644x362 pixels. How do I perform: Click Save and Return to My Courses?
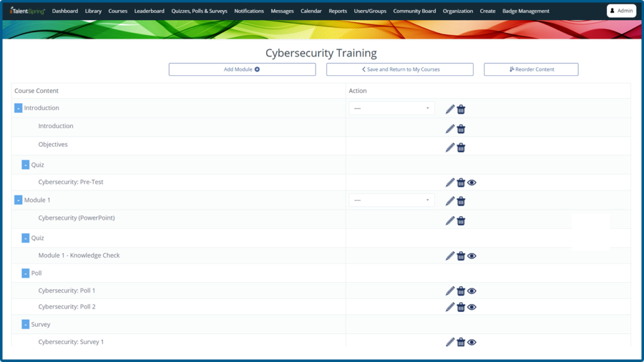[x=399, y=69]
